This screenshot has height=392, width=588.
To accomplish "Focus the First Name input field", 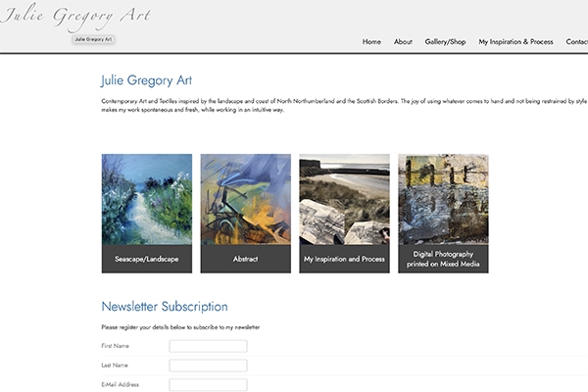I will point(208,346).
